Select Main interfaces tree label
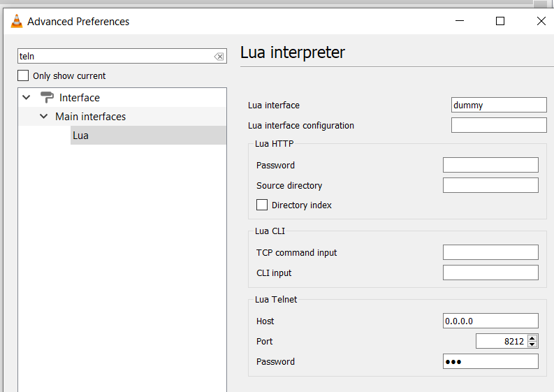The height and width of the screenshot is (392, 554). click(90, 116)
